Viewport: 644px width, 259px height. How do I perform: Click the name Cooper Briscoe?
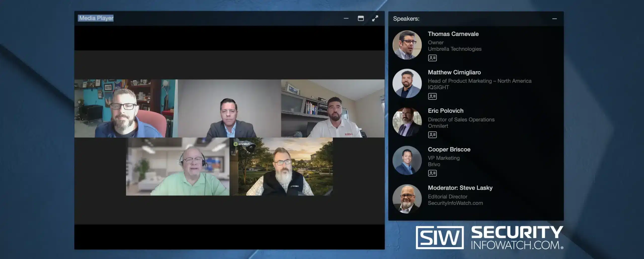coord(449,149)
